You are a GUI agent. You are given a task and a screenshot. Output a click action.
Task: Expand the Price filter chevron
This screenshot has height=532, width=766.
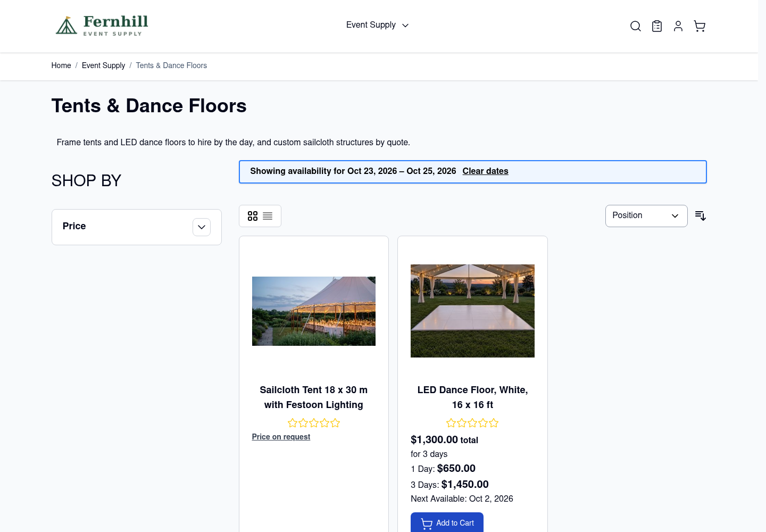click(x=202, y=227)
